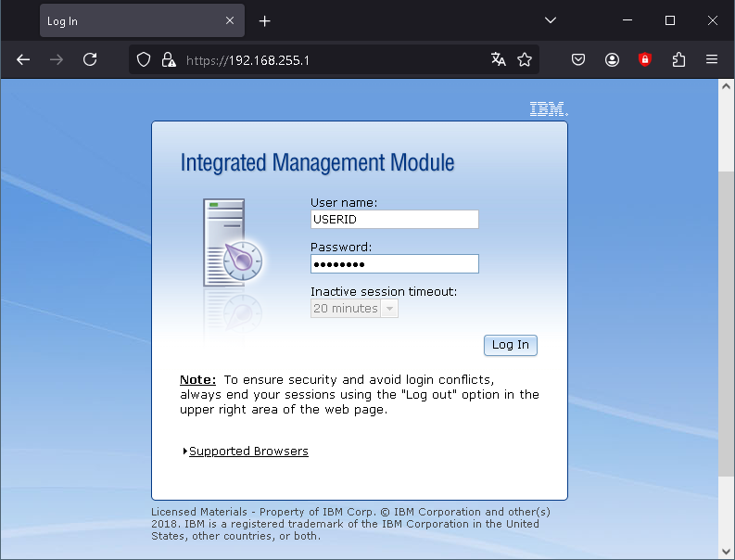The image size is (735, 560).
Task: Click the red ad blocker extension icon
Action: [645, 59]
